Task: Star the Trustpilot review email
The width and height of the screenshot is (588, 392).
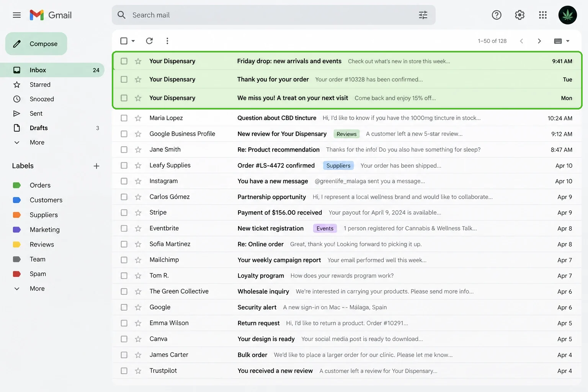Action: [138, 371]
